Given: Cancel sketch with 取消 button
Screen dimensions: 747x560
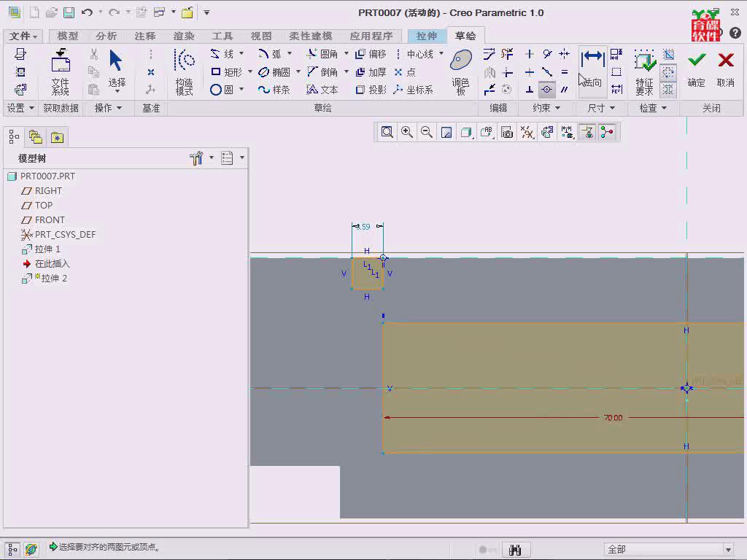Looking at the screenshot, I should coord(726,69).
